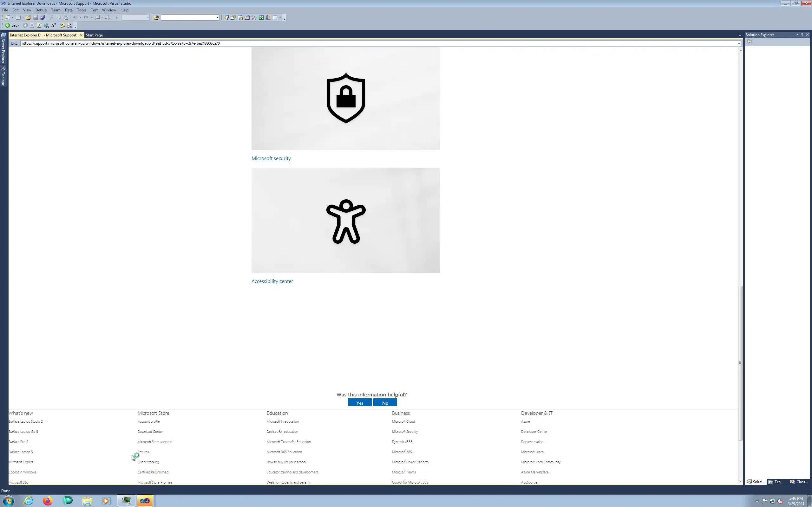The height and width of the screenshot is (507, 812).
Task: Click the Refresh web browser icon
Action: coord(39,25)
